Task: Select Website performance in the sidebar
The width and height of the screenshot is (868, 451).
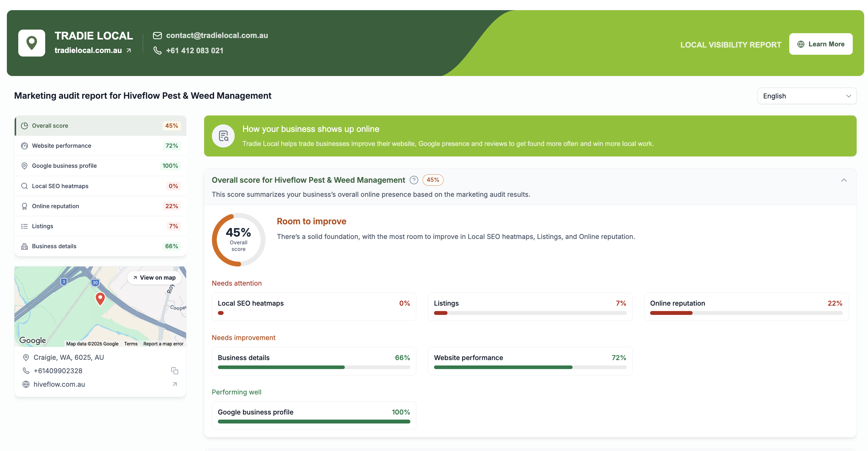Action: pos(100,146)
